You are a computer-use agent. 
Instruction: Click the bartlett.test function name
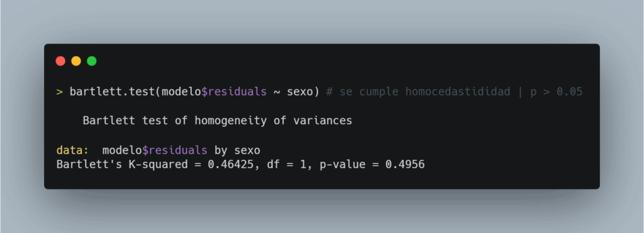pos(112,92)
